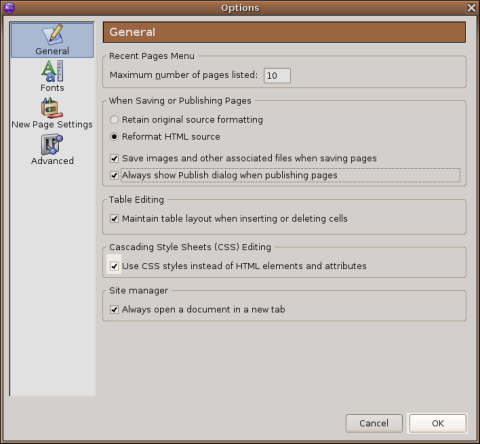The image size is (480, 444).
Task: Click the Site manager group label
Action: pyautogui.click(x=138, y=291)
